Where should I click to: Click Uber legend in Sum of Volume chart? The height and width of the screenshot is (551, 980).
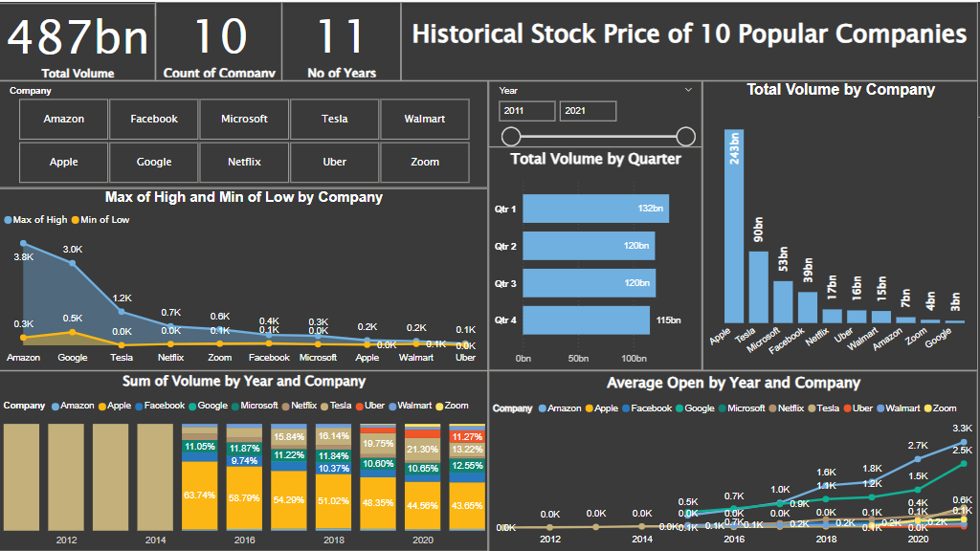pos(370,406)
